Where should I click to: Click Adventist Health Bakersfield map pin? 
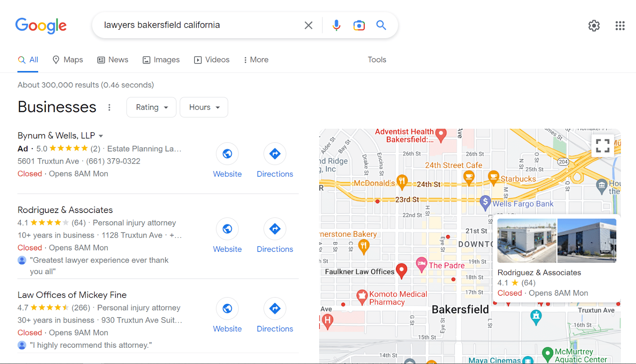440,136
